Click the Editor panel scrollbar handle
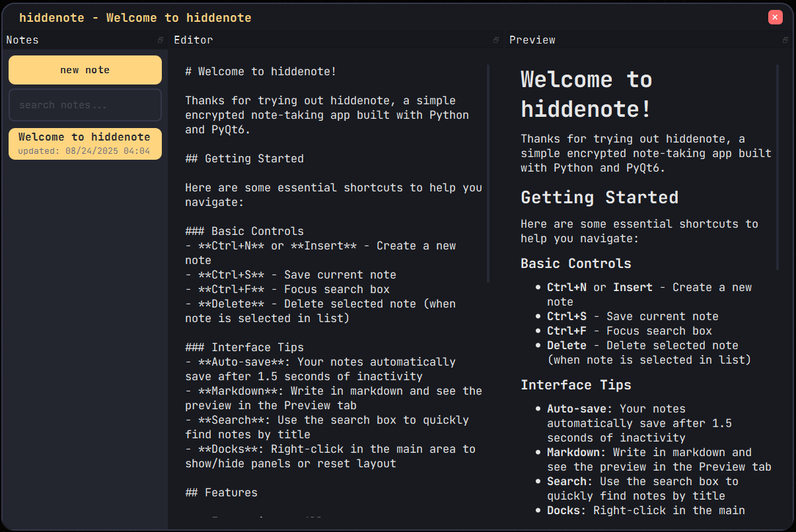Viewport: 796px width, 532px height. (488, 174)
